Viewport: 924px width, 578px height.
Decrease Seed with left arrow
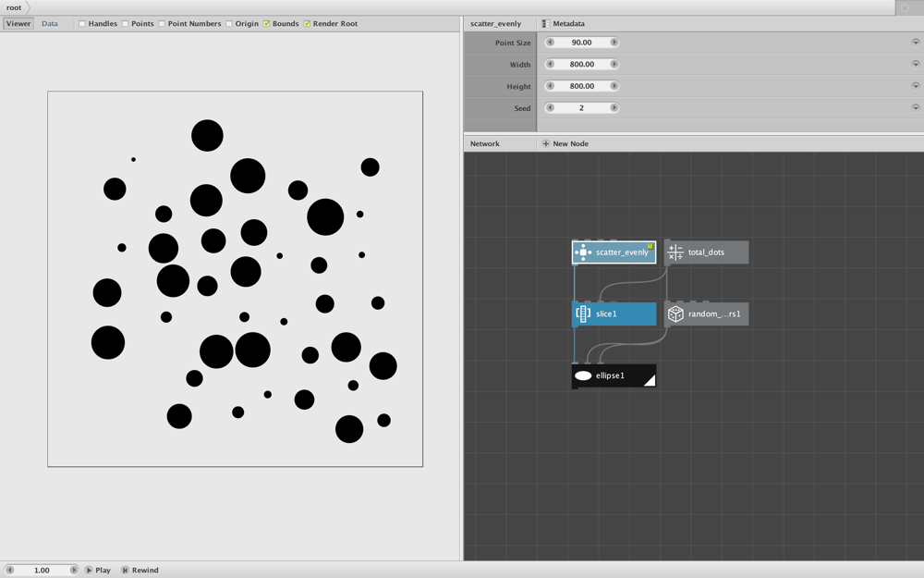[x=551, y=108]
